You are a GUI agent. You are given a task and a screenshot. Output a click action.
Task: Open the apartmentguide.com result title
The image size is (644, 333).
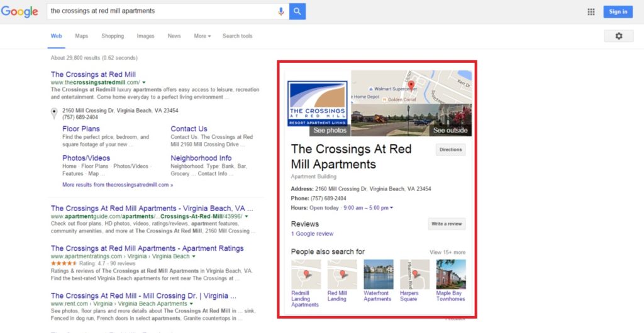pyautogui.click(x=152, y=209)
